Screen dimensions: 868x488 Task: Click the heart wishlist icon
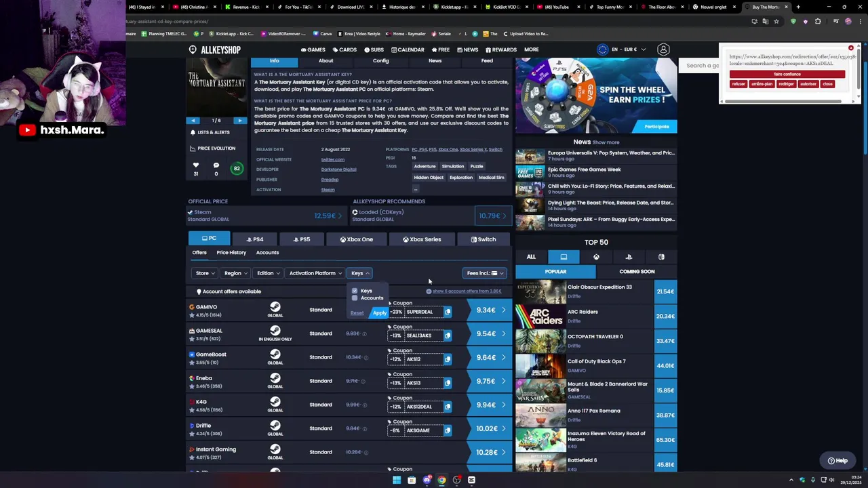click(x=196, y=165)
